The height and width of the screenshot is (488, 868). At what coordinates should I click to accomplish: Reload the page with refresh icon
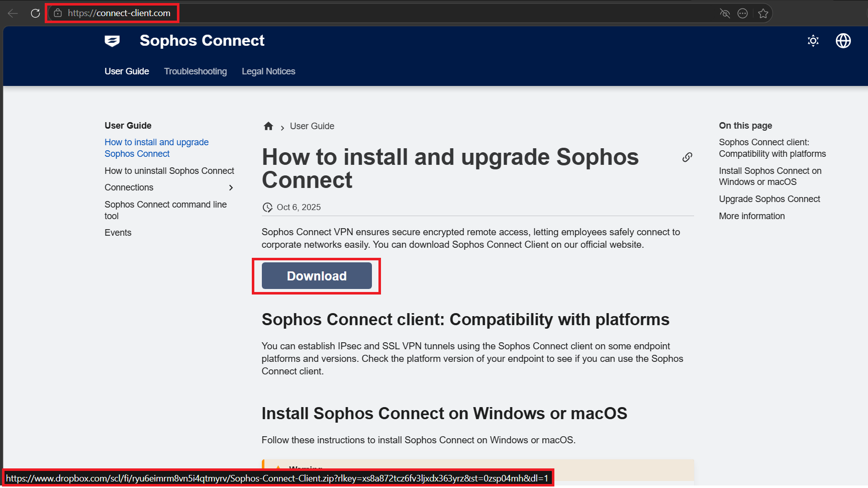coord(35,13)
